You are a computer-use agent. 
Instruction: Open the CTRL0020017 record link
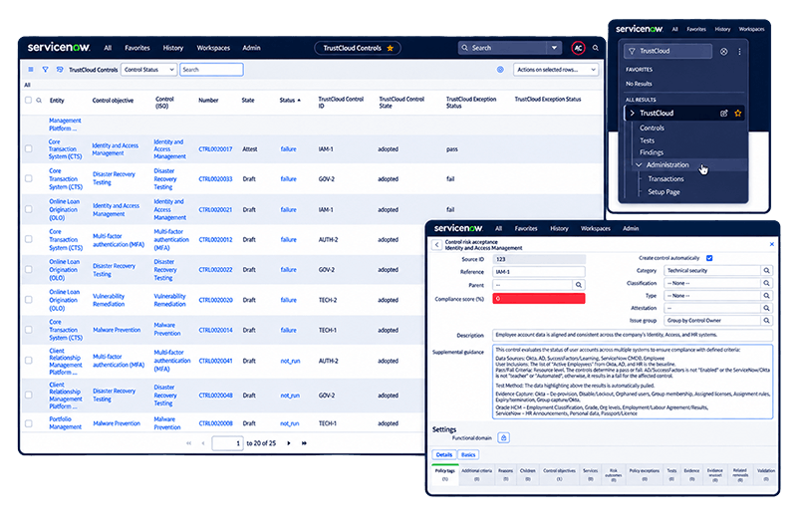tap(215, 148)
